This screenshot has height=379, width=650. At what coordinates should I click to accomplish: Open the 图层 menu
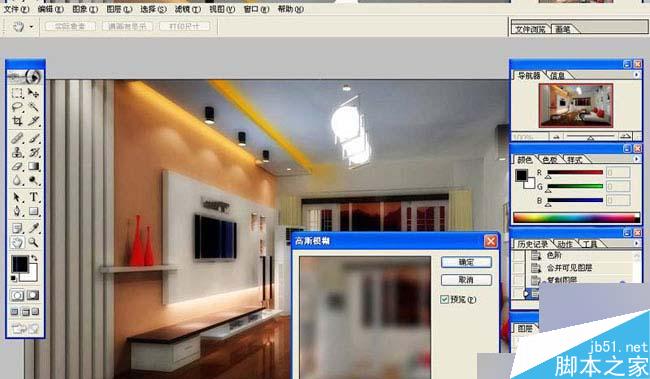(x=119, y=9)
